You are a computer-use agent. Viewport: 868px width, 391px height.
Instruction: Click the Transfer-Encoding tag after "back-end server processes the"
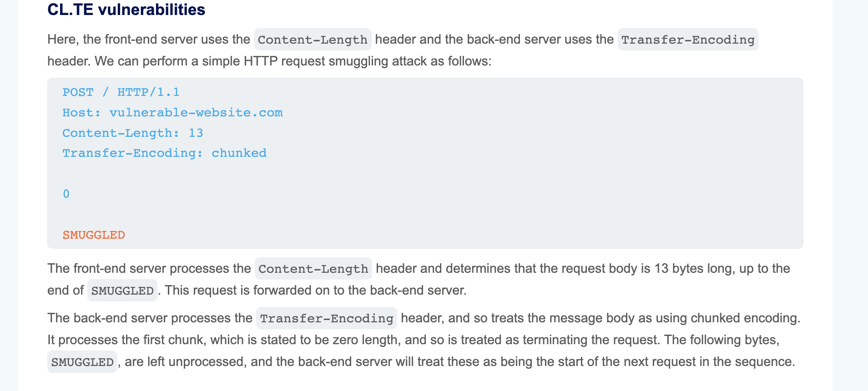point(327,318)
